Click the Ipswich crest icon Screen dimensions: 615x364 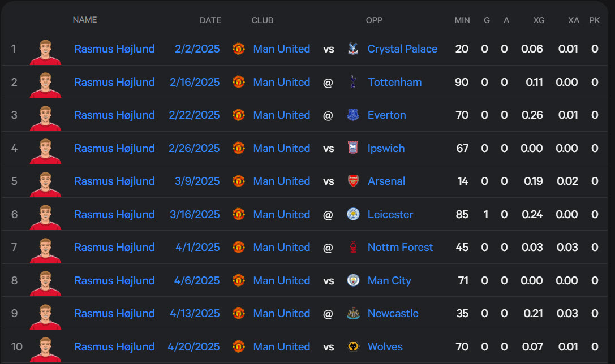[x=353, y=148]
